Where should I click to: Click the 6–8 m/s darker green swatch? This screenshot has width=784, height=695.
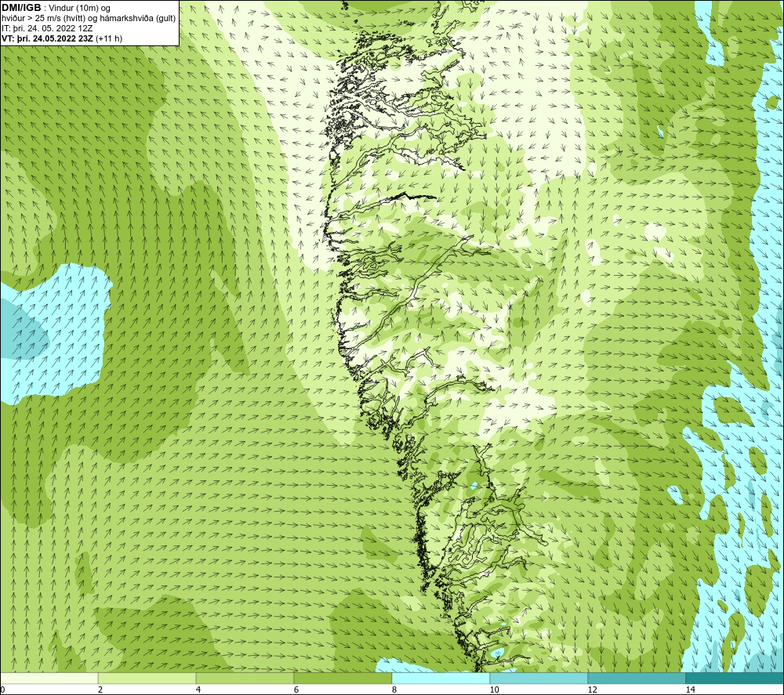click(x=343, y=678)
